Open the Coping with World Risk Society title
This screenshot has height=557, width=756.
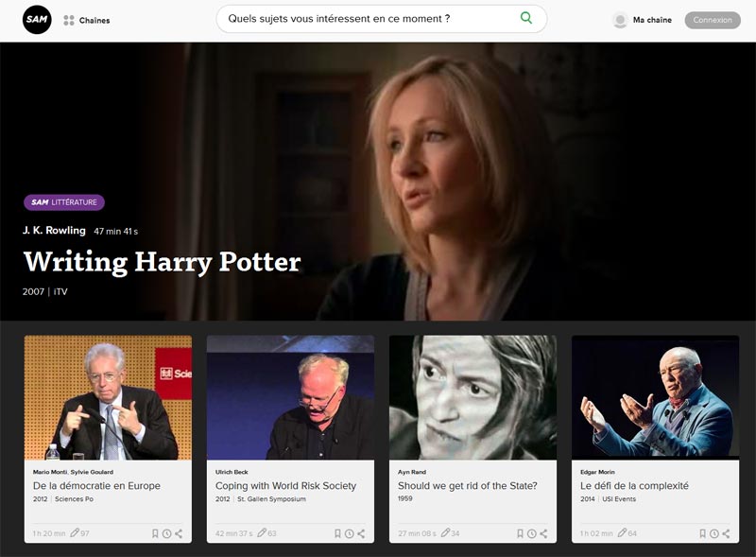(x=285, y=485)
